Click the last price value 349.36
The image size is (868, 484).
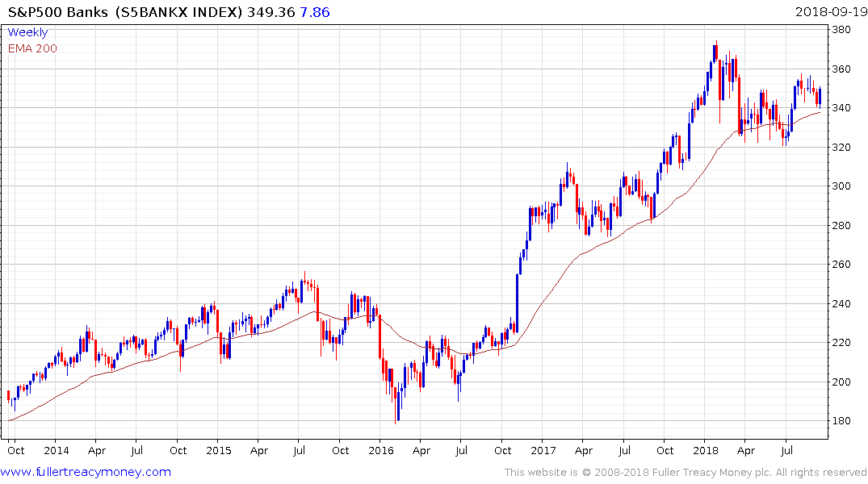click(x=270, y=12)
